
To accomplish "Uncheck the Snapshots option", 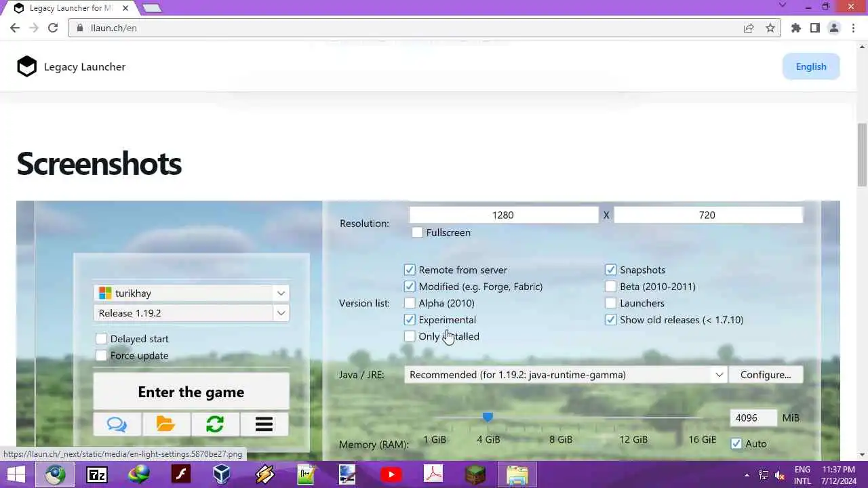I will point(611,270).
